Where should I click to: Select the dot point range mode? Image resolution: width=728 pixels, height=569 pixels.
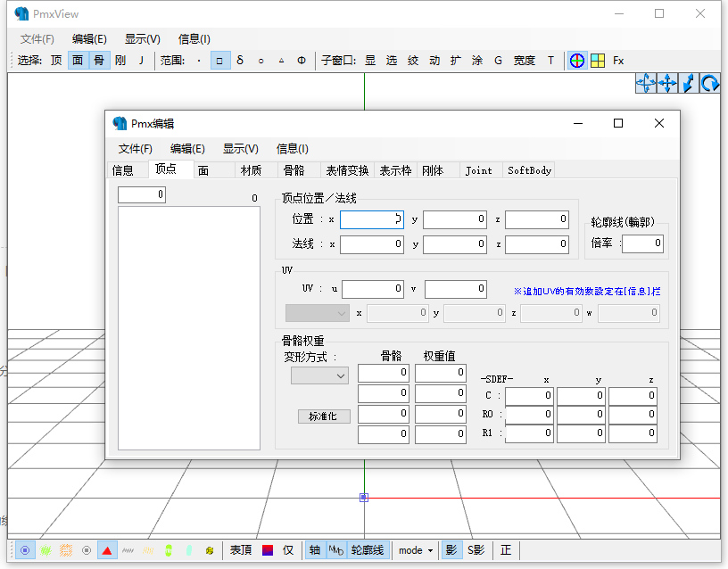tap(199, 61)
